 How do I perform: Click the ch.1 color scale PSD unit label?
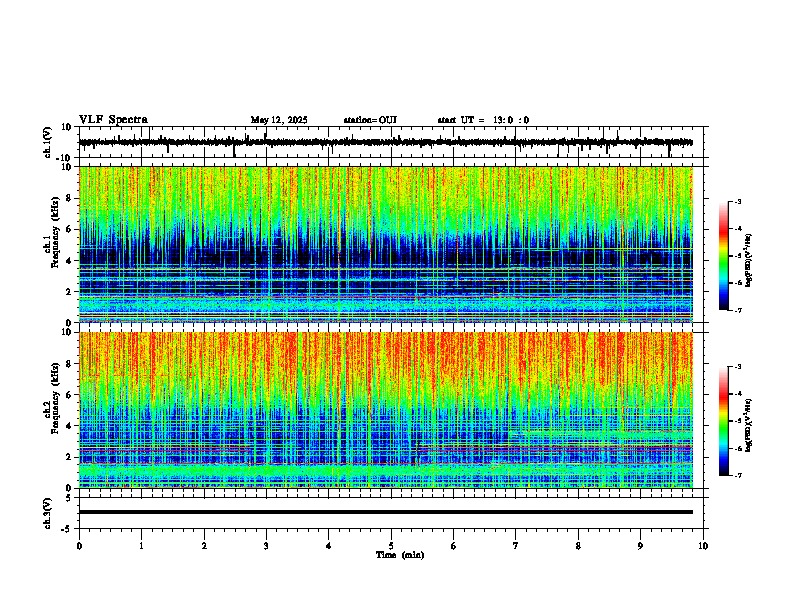point(749,261)
